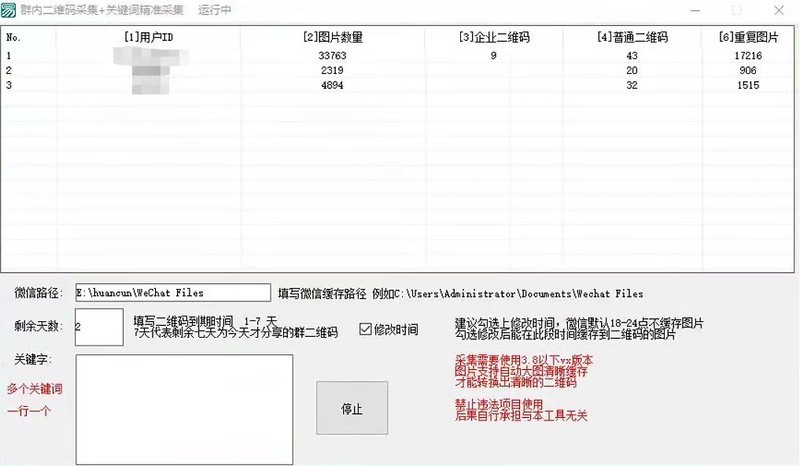Click the app icon in the title bar
800x466 pixels.
pos(9,10)
